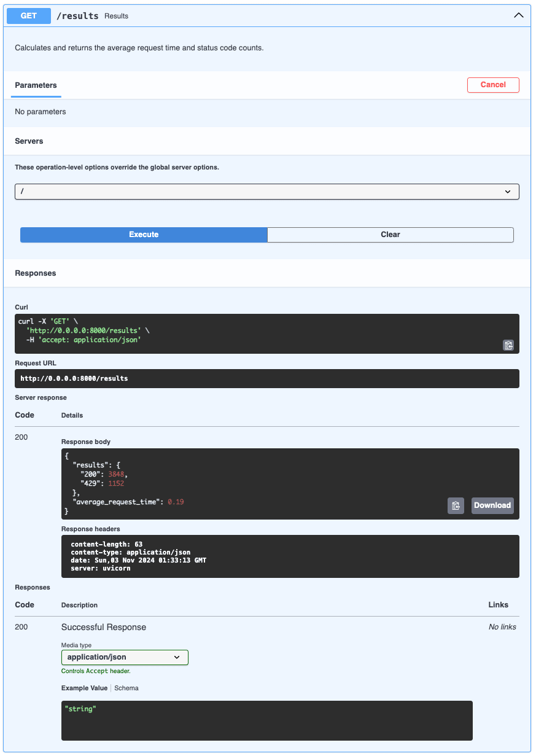This screenshot has height=756, width=536.
Task: Copy the response body to clipboard
Action: pos(456,505)
